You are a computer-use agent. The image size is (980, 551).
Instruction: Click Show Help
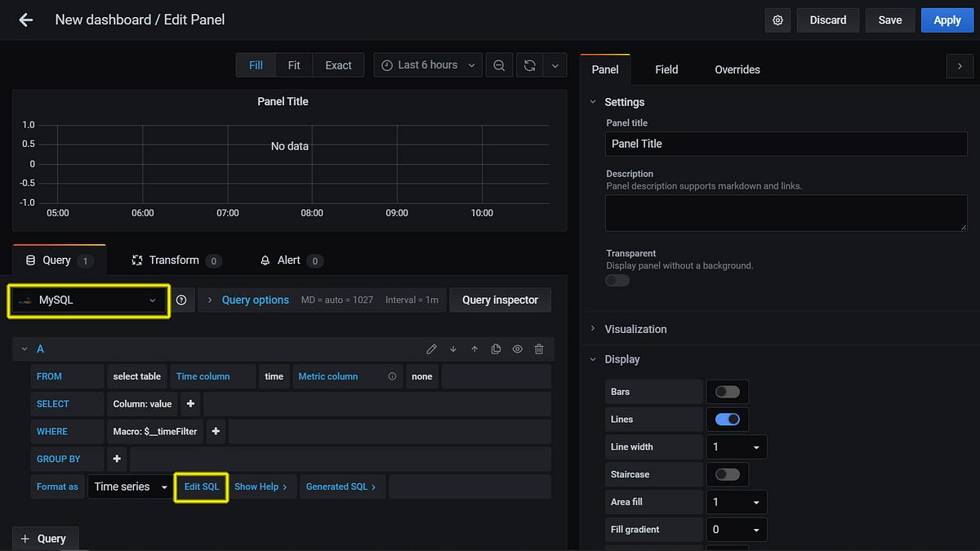261,487
